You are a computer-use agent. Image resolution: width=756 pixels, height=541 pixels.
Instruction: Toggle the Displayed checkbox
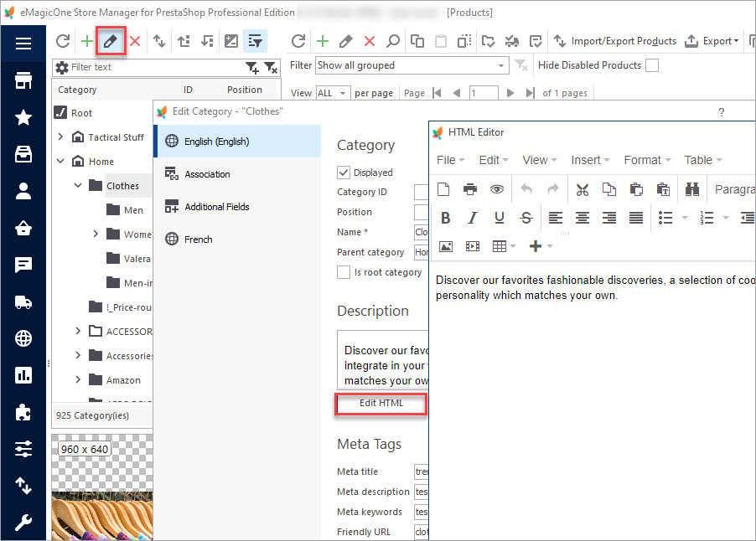(x=344, y=173)
